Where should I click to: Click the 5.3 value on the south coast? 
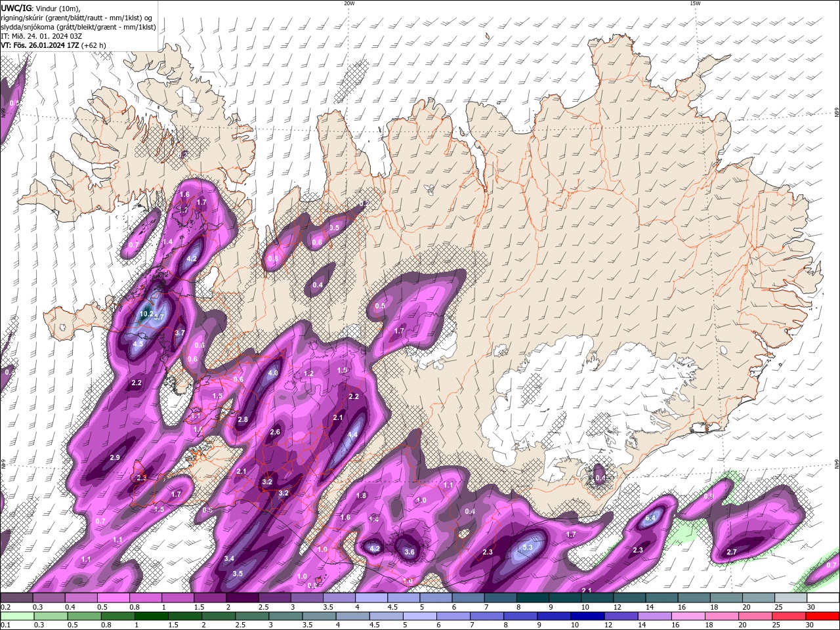(x=528, y=547)
